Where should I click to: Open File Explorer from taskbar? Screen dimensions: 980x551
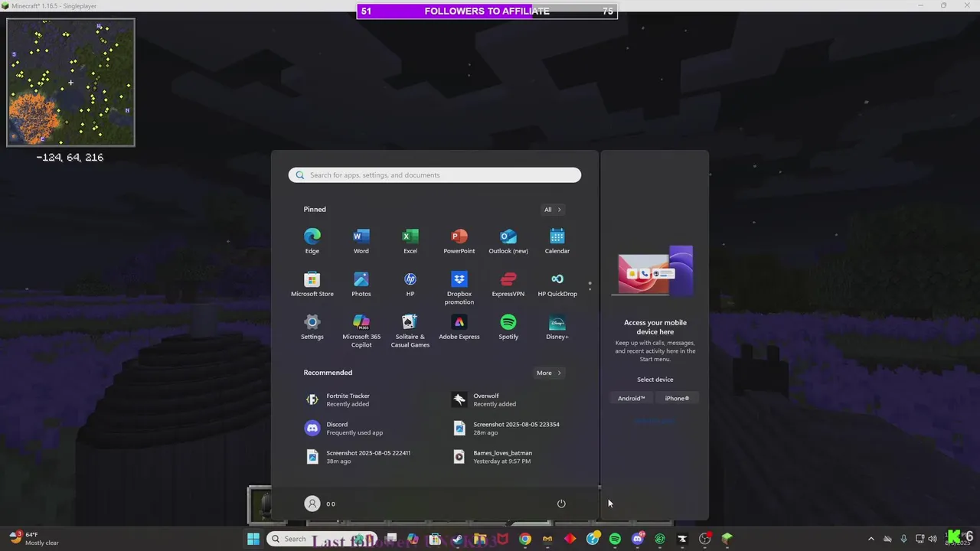[480, 539]
